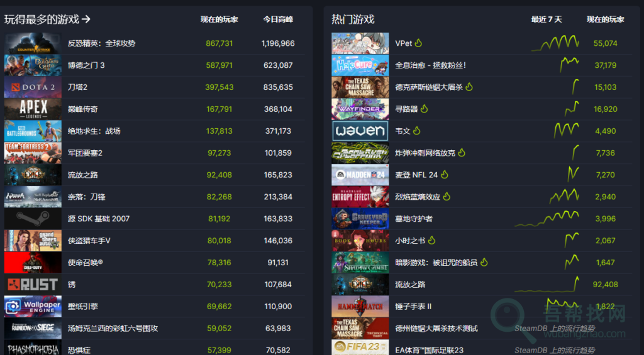Open 德州链锯大屠杀技术测试 link
The height and width of the screenshot is (355, 644).
436,329
